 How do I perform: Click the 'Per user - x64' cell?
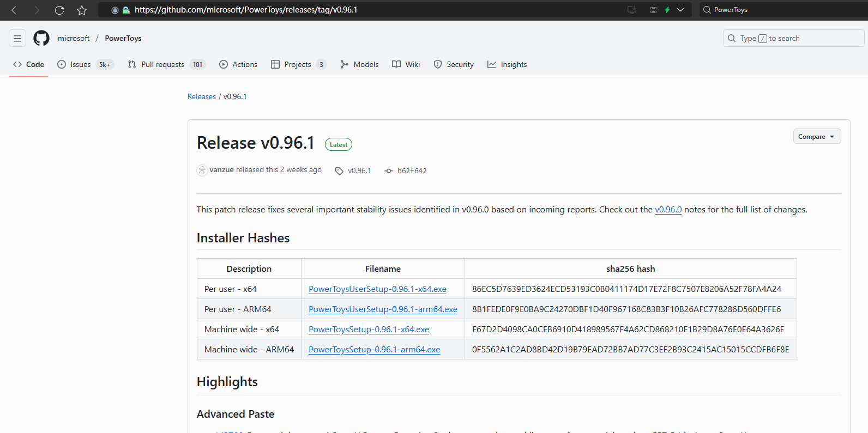point(249,289)
